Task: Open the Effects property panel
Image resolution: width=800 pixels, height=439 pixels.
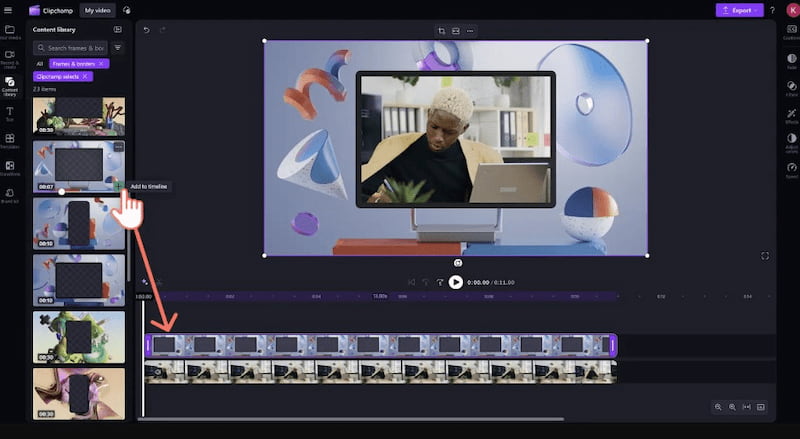Action: click(791, 116)
